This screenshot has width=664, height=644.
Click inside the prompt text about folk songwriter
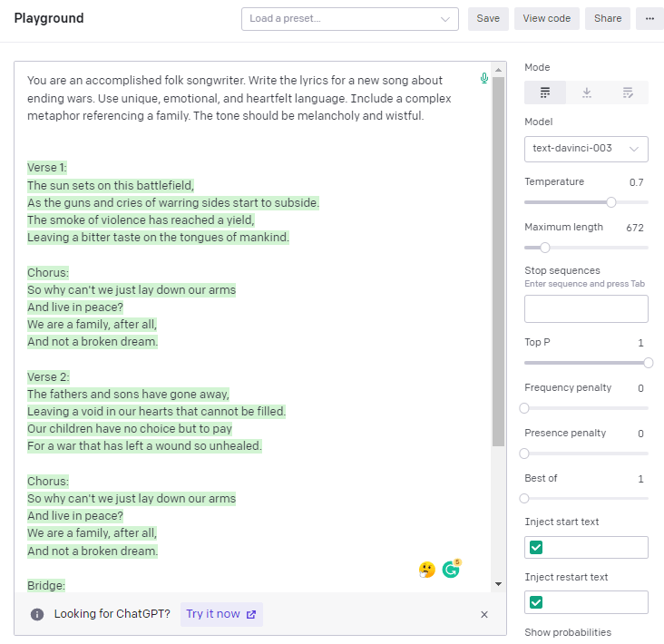click(239, 98)
